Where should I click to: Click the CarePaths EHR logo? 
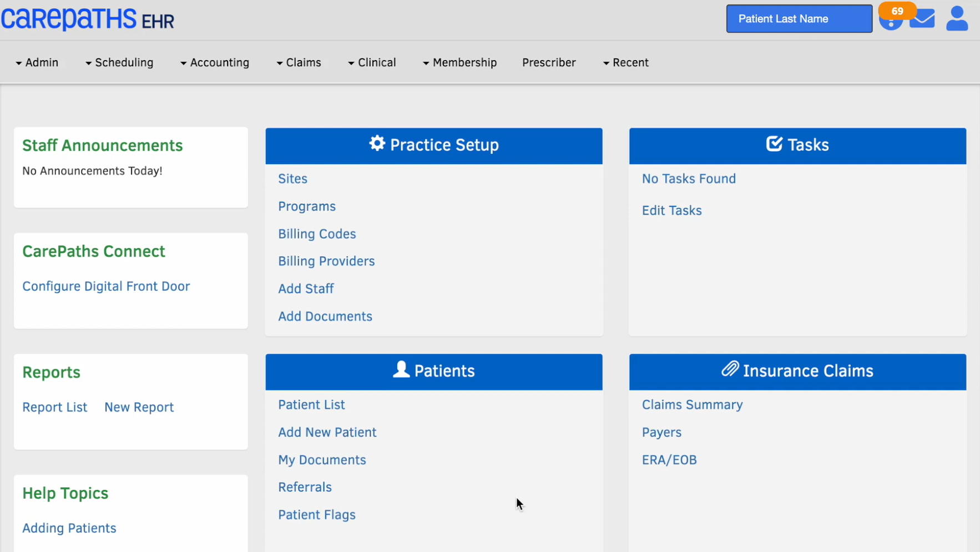(88, 19)
